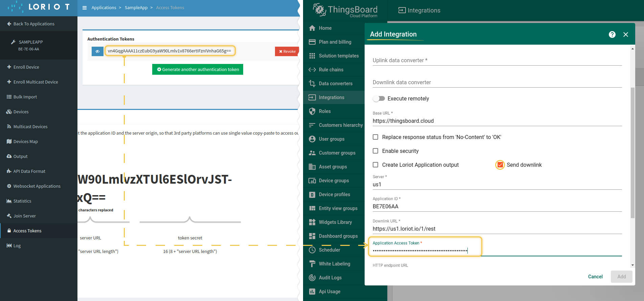Click the Data converters sidebar icon
The height and width of the screenshot is (301, 644).
coord(312,84)
